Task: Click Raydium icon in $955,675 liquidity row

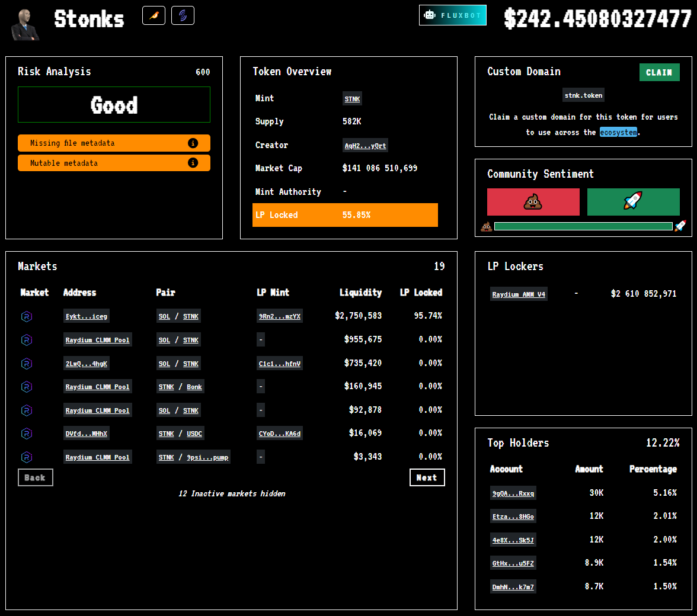Action: point(27,340)
